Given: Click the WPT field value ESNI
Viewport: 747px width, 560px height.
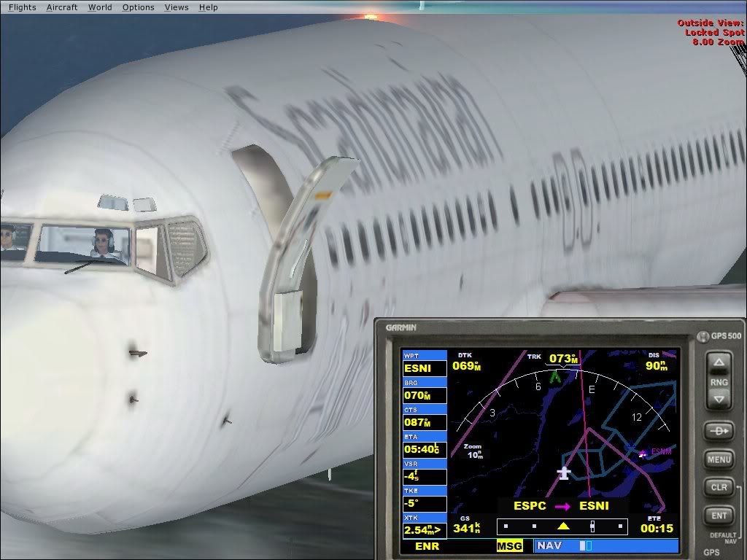Looking at the screenshot, I should click(425, 368).
